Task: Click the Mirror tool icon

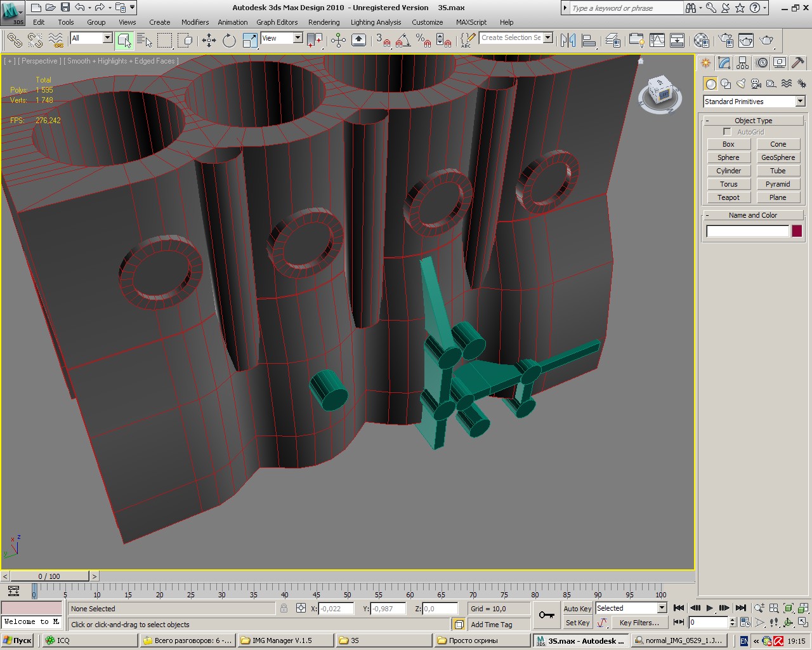Action: tap(568, 41)
